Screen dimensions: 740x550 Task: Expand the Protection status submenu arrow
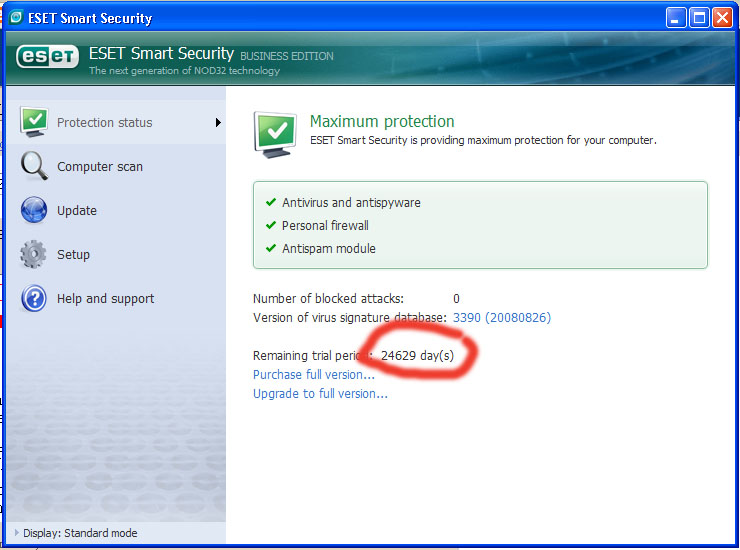218,122
